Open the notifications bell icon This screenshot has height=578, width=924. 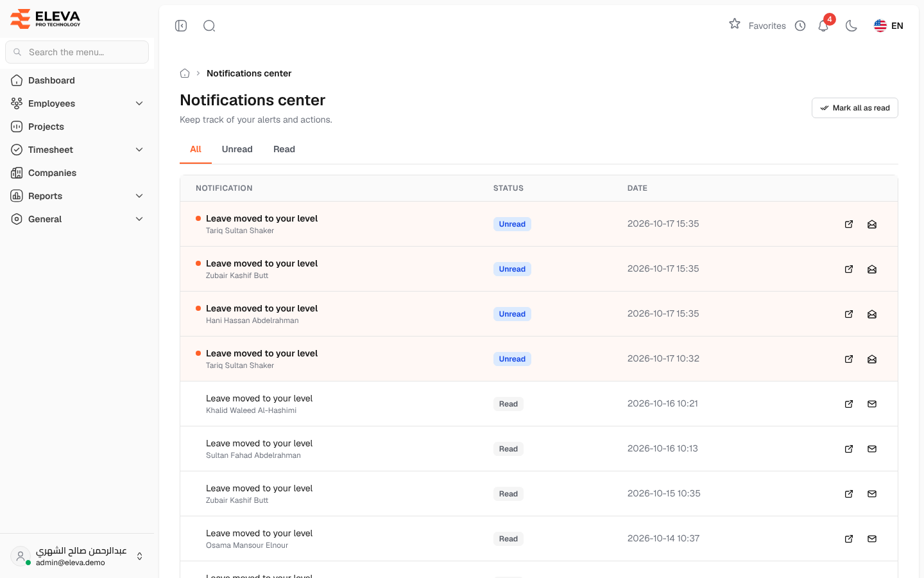coord(823,26)
